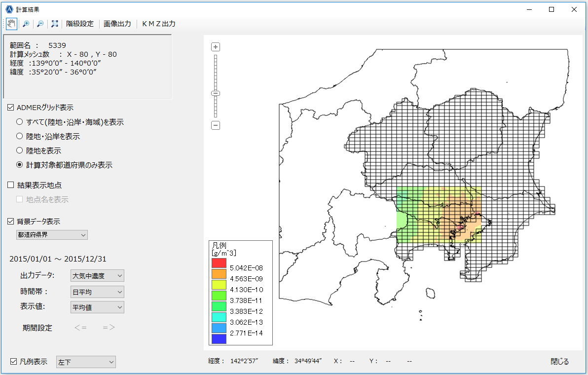The image size is (588, 375).
Task: Click the map minus zoom button
Action: click(216, 126)
